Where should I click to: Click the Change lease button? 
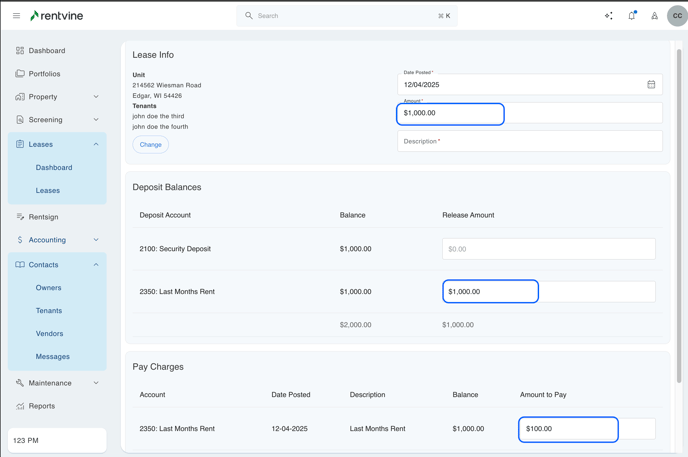tap(150, 145)
